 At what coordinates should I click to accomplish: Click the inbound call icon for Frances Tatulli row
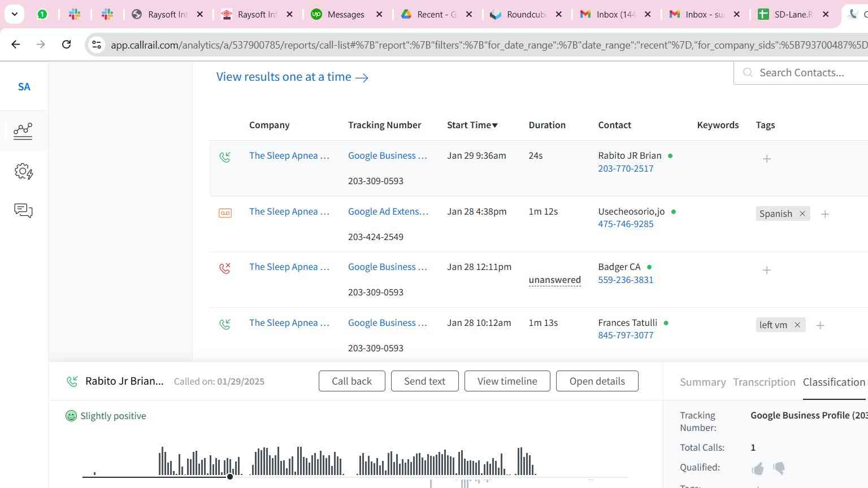[x=225, y=324]
